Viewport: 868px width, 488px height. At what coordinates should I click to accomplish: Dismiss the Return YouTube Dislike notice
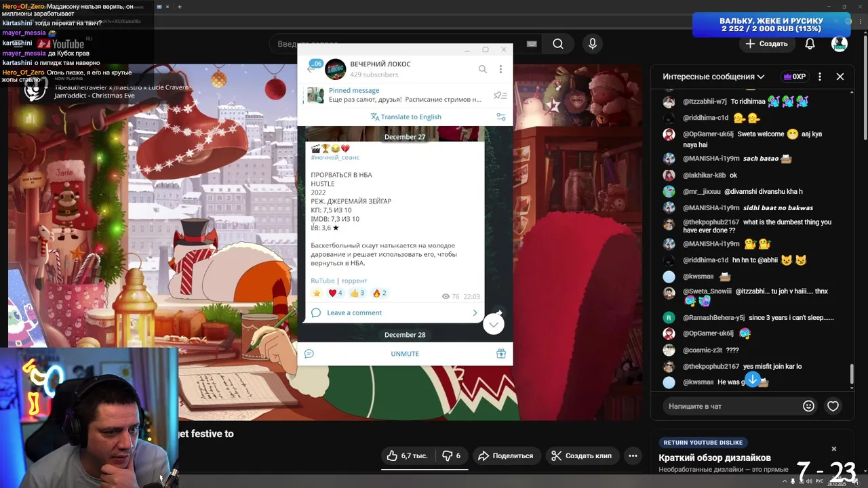click(834, 449)
